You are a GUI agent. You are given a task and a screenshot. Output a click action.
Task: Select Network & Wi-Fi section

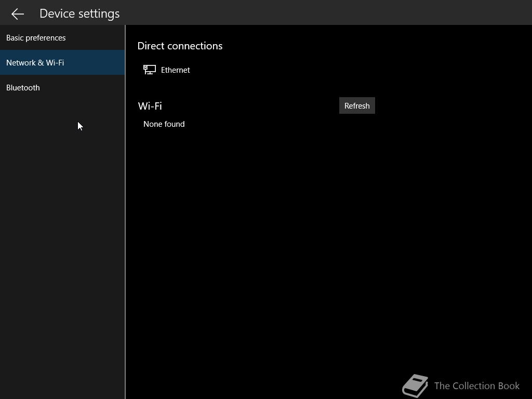[62, 62]
